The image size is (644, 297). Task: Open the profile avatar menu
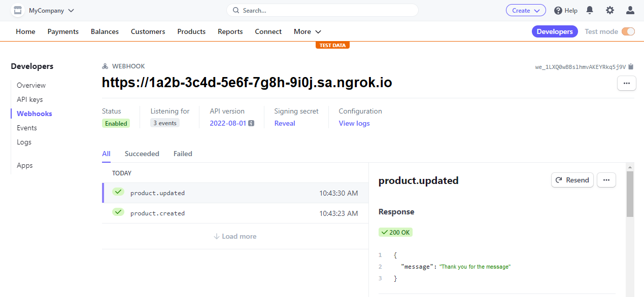coord(630,10)
